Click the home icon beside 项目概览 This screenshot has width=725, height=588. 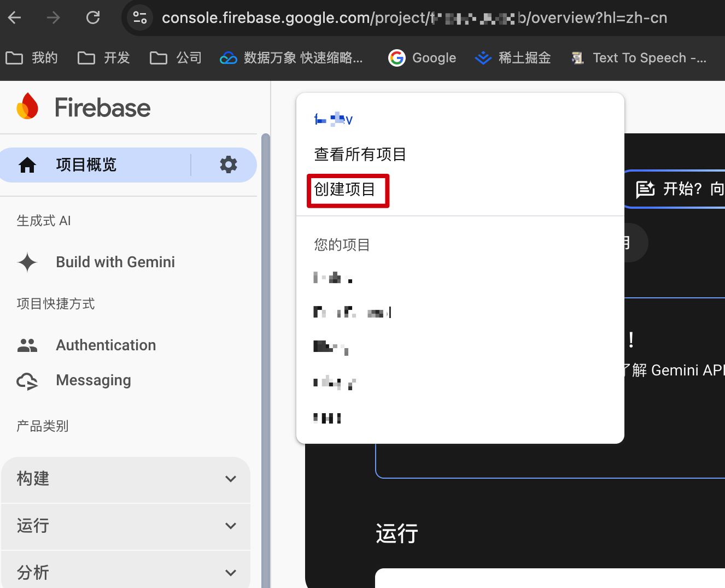point(27,164)
